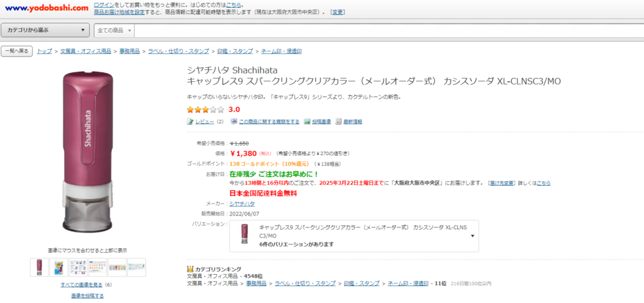Open すべての画像を見る link
The width and height of the screenshot is (644, 303).
pos(82,285)
